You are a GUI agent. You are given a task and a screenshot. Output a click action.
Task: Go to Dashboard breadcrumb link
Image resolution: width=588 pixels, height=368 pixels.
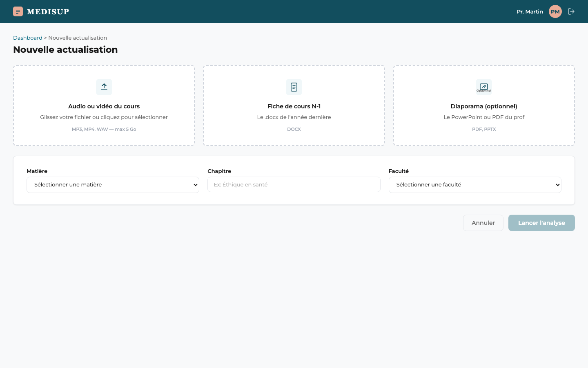pyautogui.click(x=28, y=38)
